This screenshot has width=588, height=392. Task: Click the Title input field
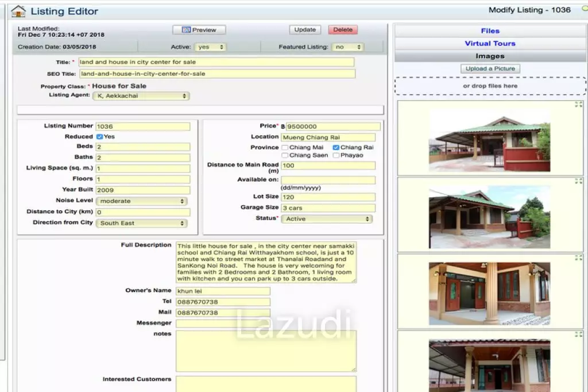tap(216, 62)
